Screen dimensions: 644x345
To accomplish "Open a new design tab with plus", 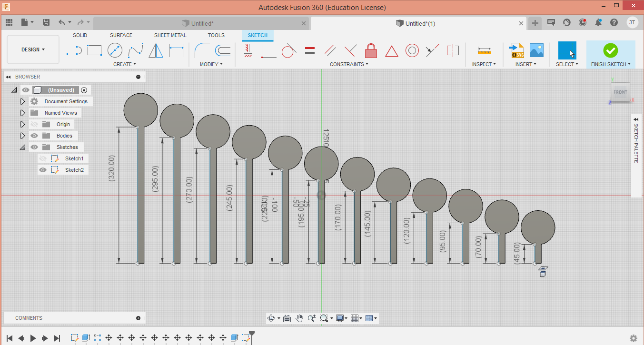I will pyautogui.click(x=535, y=23).
